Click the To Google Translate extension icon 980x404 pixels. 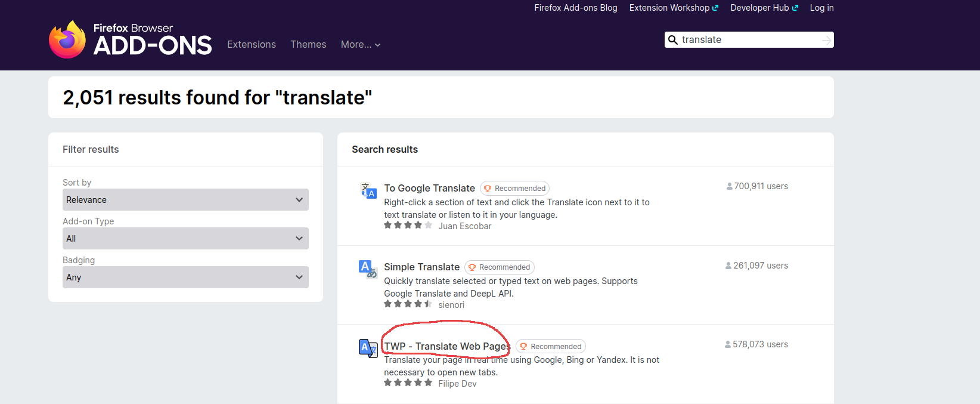coord(368,190)
